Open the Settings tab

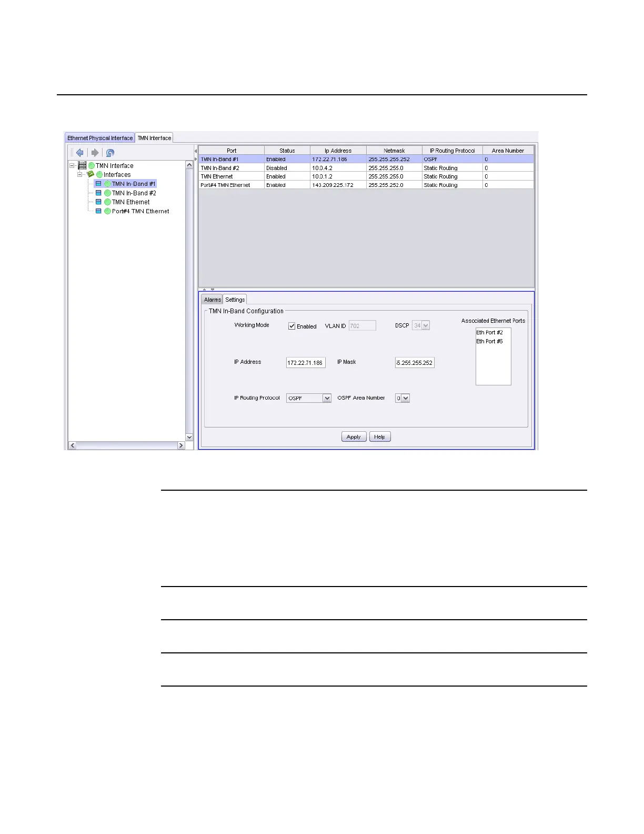point(235,300)
